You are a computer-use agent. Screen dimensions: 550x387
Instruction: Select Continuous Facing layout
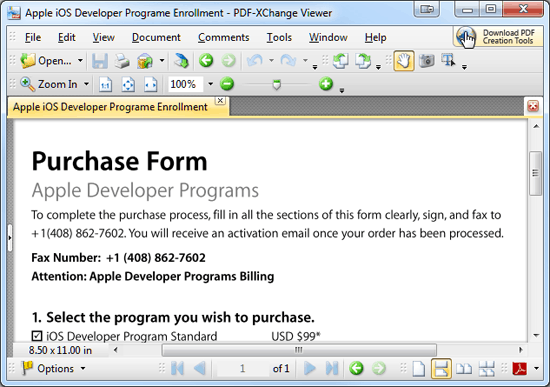[487, 369]
